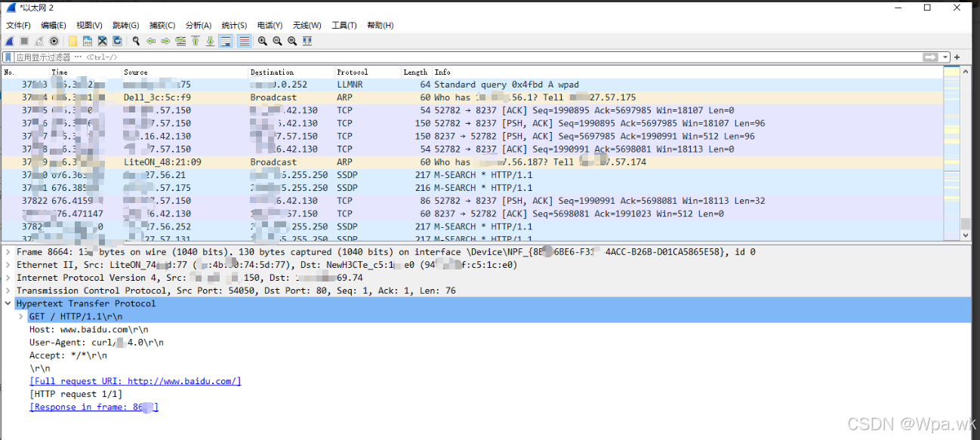Expand the Frame 8664 tree node
980x440 pixels.
[x=8, y=252]
